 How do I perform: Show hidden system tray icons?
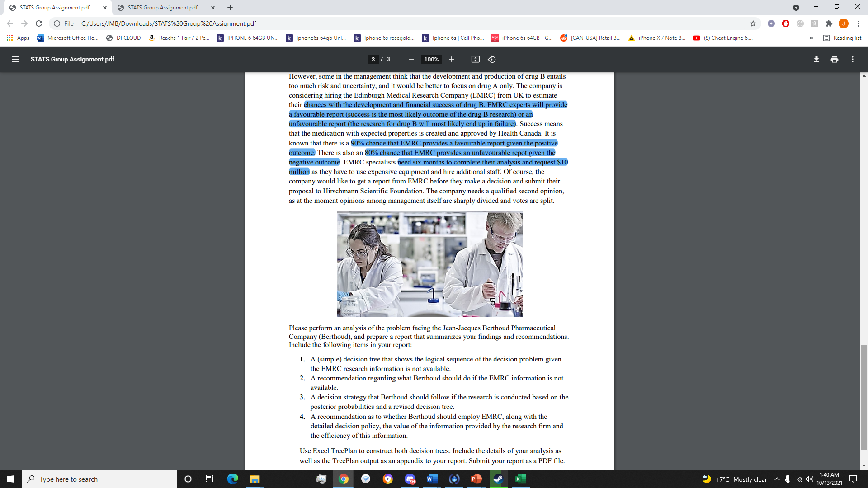tap(777, 479)
